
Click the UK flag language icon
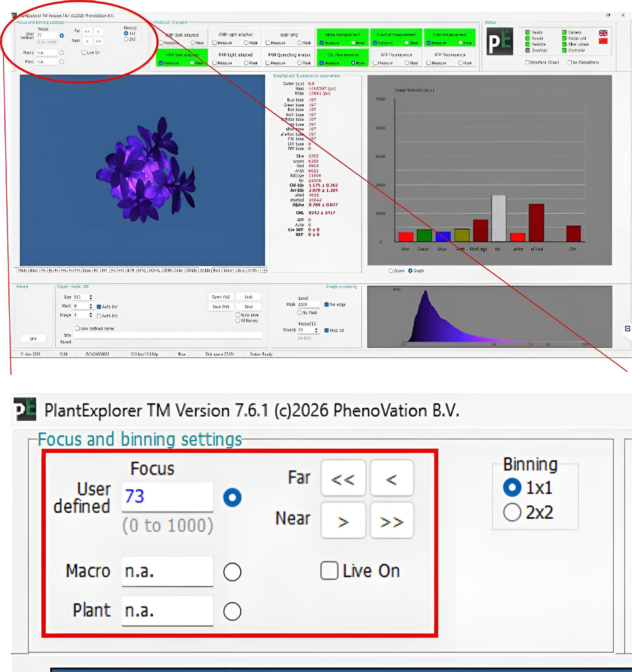[x=603, y=33]
